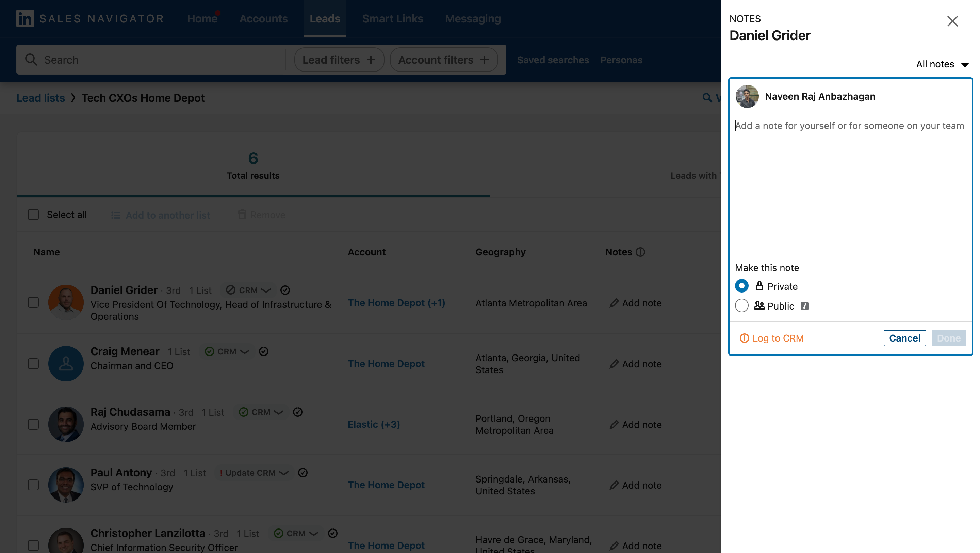The height and width of the screenshot is (553, 980).
Task: Click the Public note info icon
Action: (804, 306)
